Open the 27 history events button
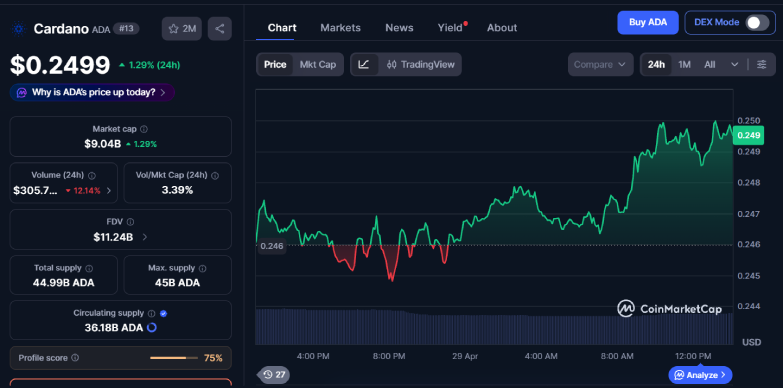 [x=274, y=375]
